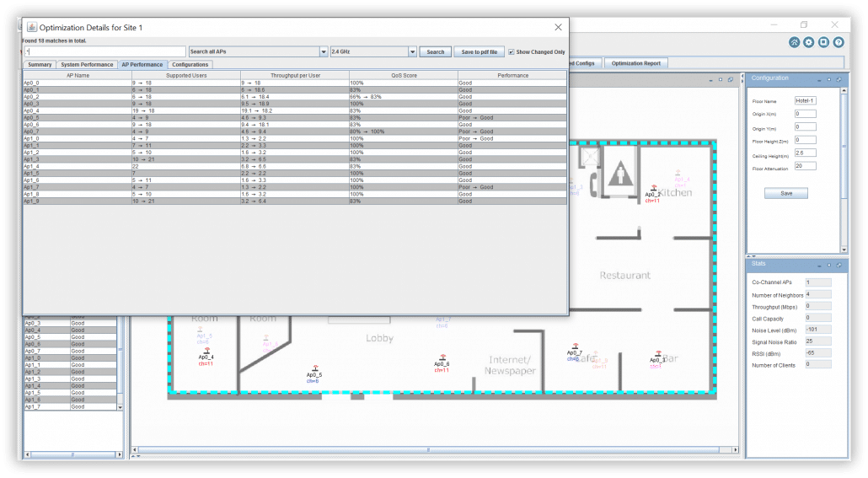Click the Number of Neighbors value field
Screen dimensions: 868x478
coord(818,294)
